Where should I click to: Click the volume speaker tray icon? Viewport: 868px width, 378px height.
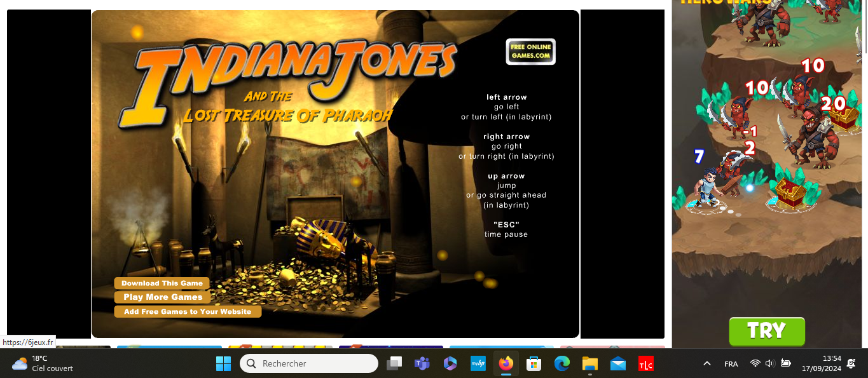(x=770, y=363)
